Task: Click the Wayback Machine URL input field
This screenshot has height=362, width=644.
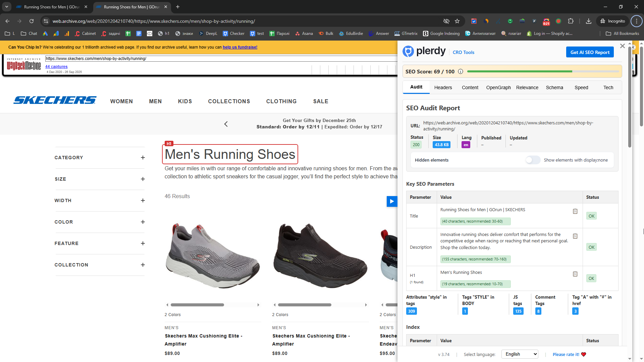Action: point(221,59)
